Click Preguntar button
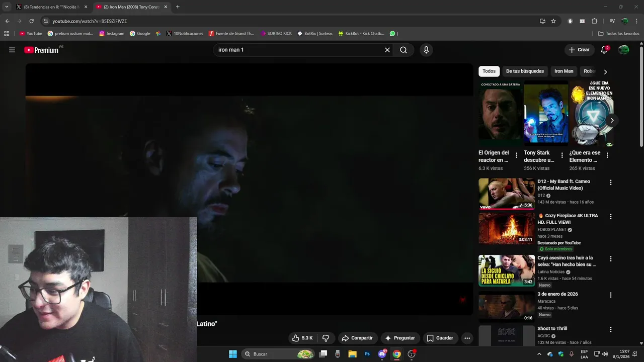This screenshot has height=362, width=644. click(x=399, y=338)
